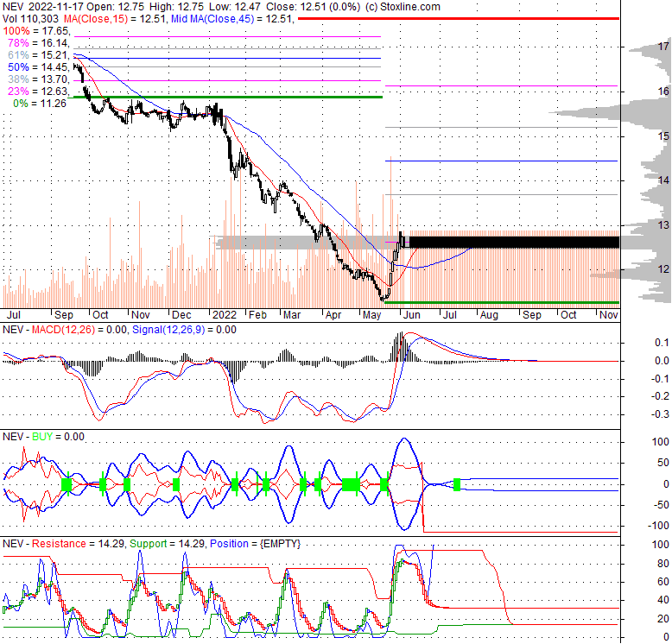Click the '38% = 13.70' Fibonacci label
672x644 pixels.
tap(39, 79)
